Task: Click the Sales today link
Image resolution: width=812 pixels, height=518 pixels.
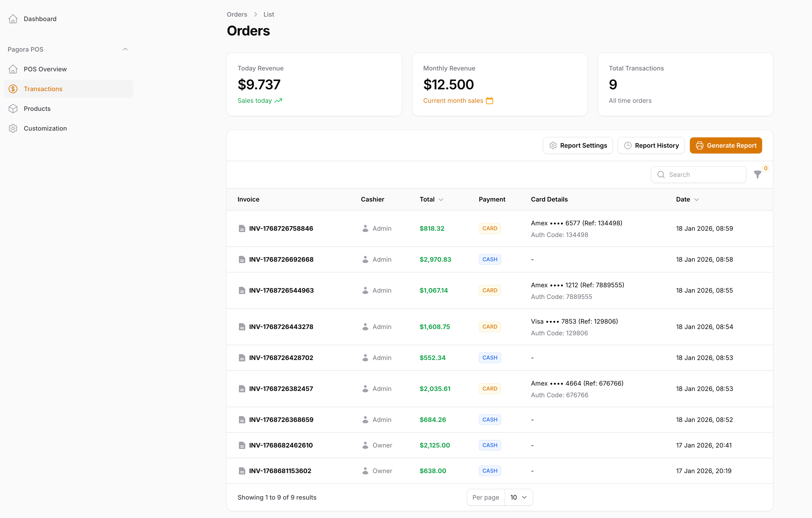Action: point(255,100)
